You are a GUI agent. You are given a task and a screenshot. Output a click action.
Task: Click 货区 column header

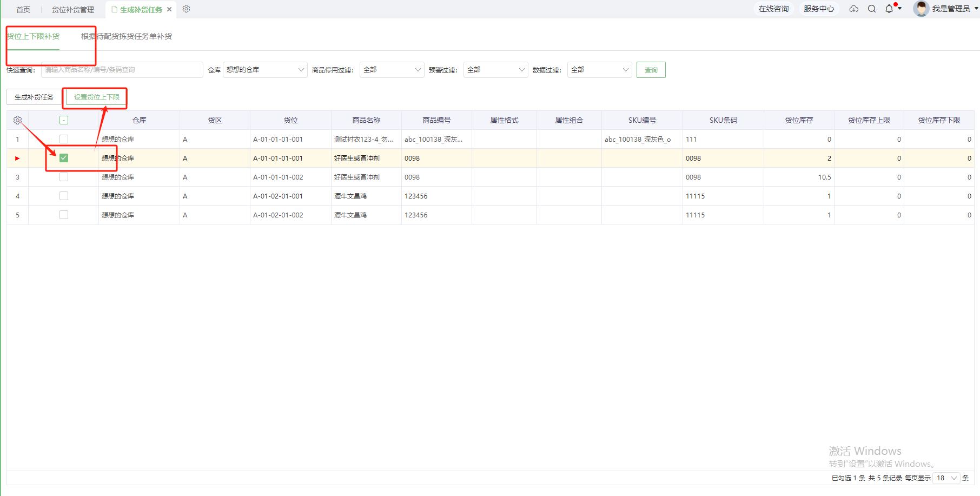pos(215,120)
